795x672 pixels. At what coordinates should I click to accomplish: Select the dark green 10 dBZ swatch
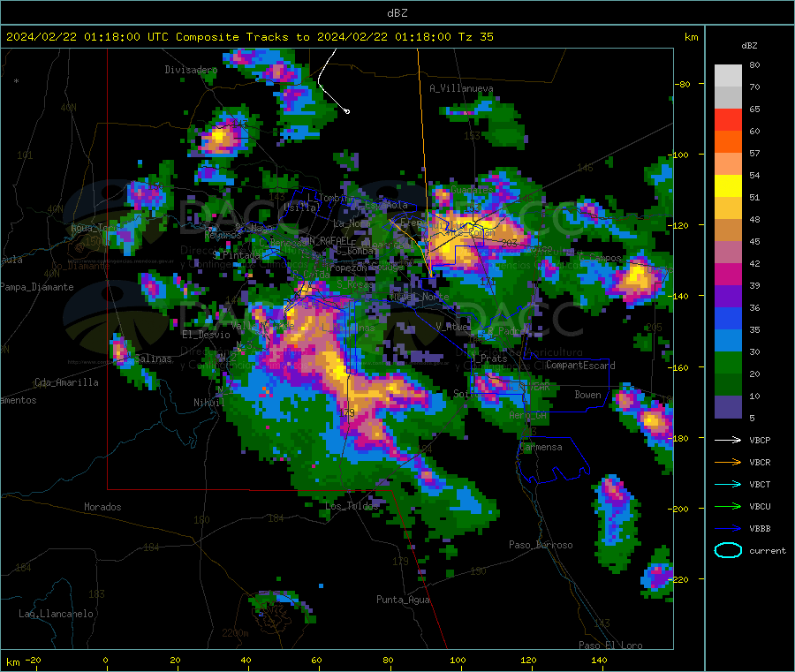click(728, 385)
